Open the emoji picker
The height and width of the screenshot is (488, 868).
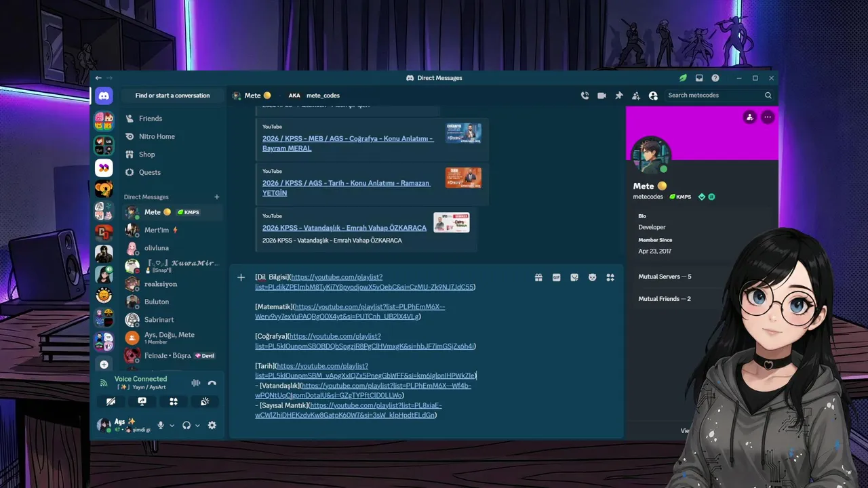coord(593,277)
